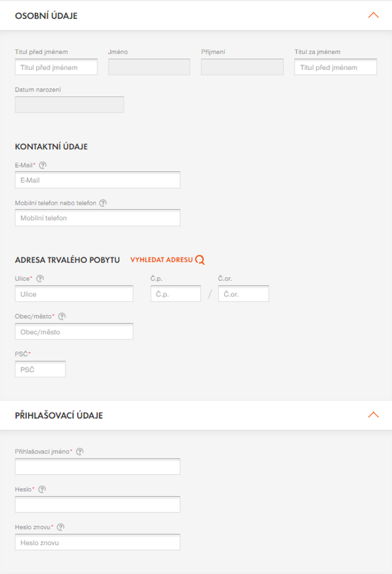Screen dimensions: 392x574
Task: Click the help icon next to Heslo
Action: click(42, 489)
